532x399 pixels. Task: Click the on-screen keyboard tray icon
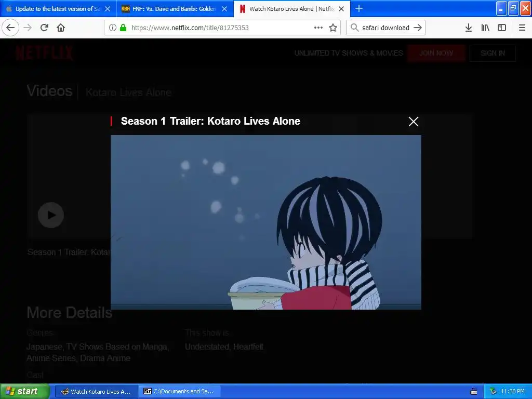tap(474, 392)
